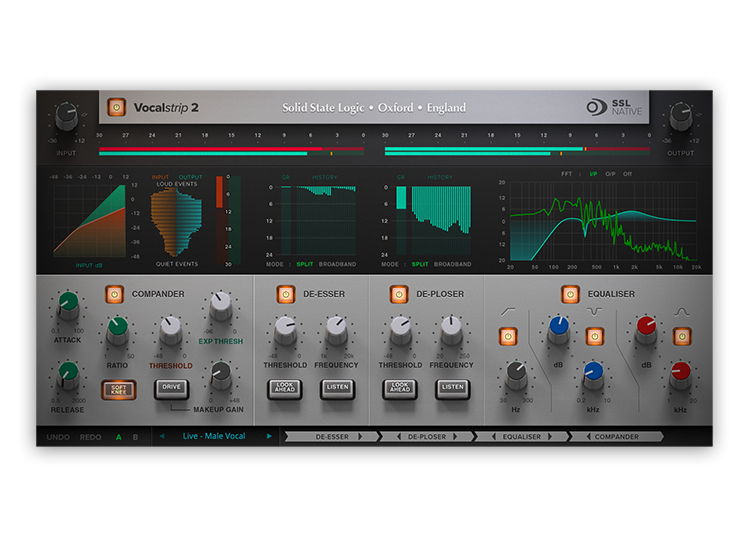This screenshot has height=538, width=750.
Task: Click the bell filter shape icon
Action: click(682, 312)
